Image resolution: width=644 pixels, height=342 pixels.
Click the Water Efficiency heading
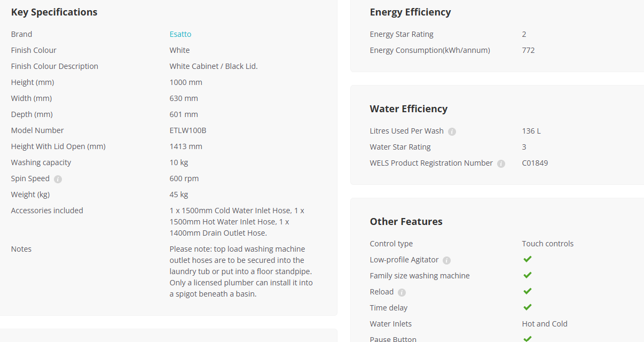coord(409,109)
